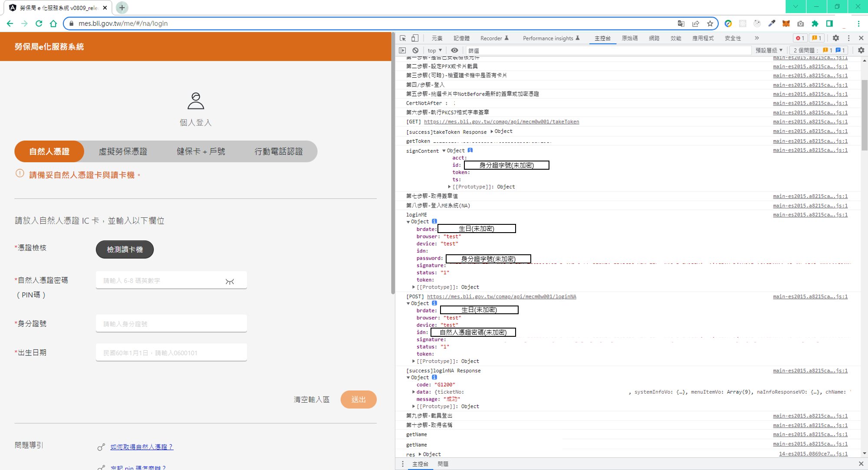
Task: Select 虛擬勞保憑證 login method
Action: tap(123, 151)
